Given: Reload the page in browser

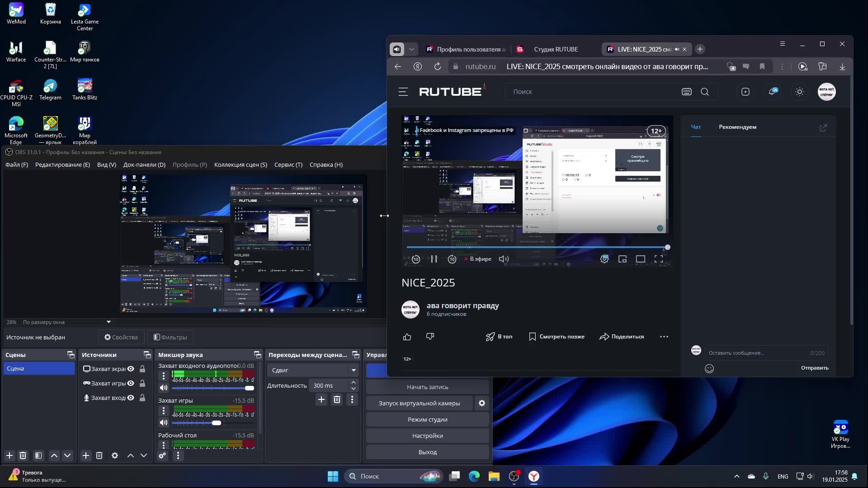Looking at the screenshot, I should click(437, 66).
